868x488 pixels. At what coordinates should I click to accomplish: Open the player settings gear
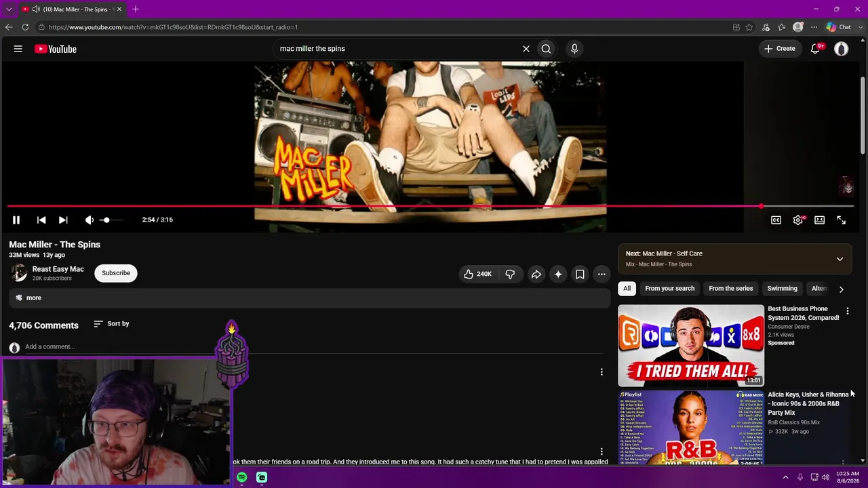tap(798, 220)
